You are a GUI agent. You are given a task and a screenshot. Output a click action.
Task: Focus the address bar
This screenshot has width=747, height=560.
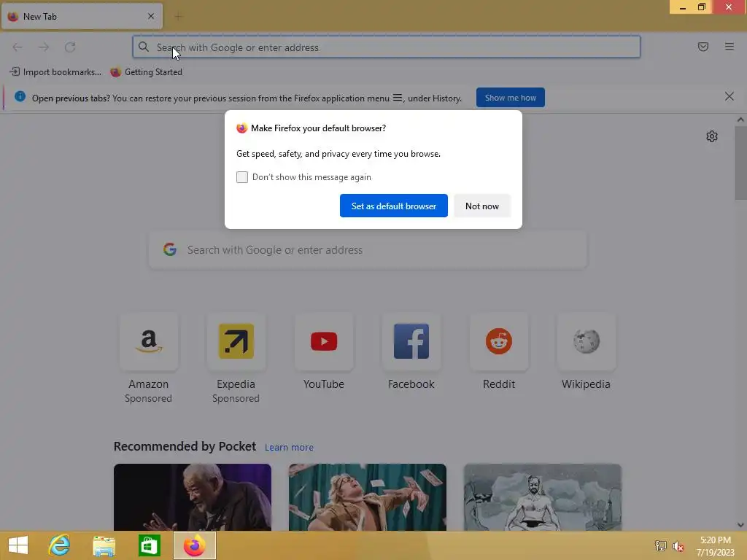pos(387,47)
